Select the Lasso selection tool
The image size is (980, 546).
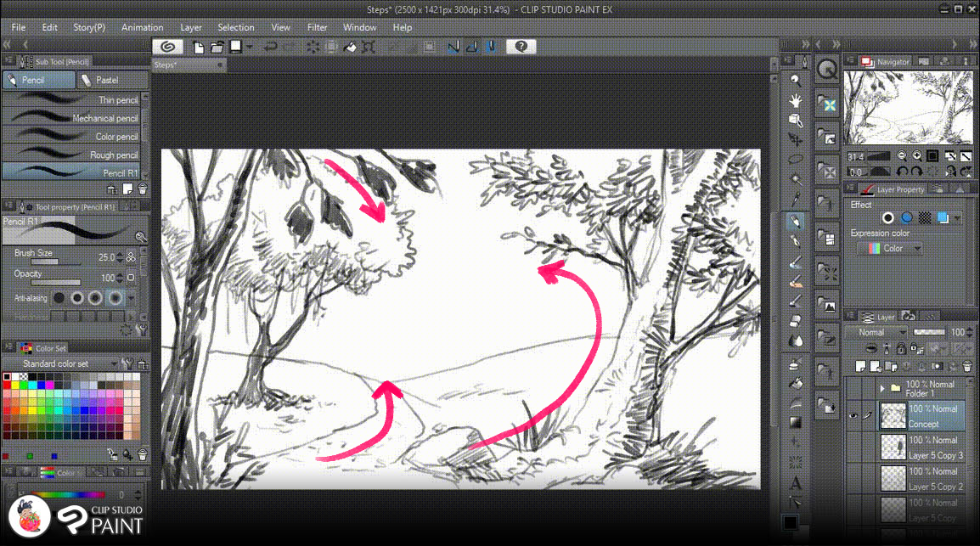795,160
